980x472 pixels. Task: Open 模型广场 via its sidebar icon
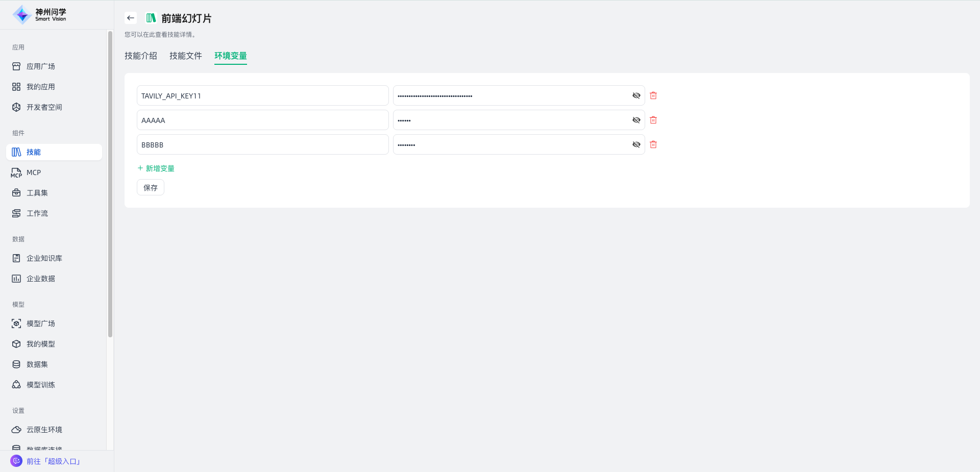[x=16, y=324]
